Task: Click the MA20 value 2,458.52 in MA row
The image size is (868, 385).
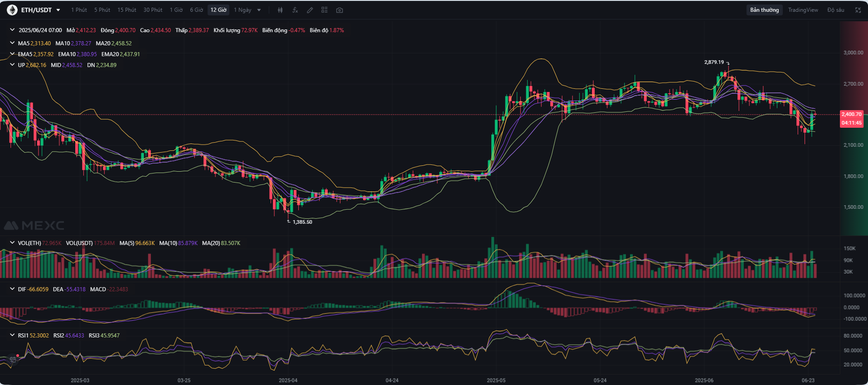Action: [x=121, y=43]
